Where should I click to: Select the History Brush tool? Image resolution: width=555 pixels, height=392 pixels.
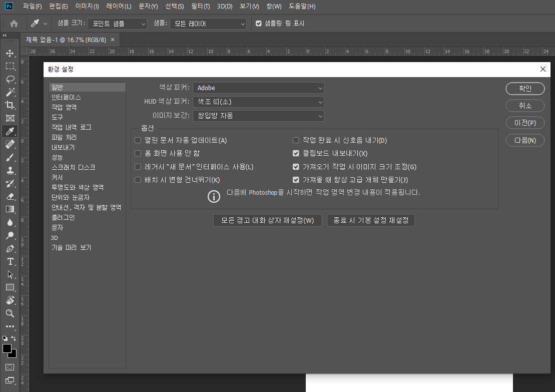point(10,183)
